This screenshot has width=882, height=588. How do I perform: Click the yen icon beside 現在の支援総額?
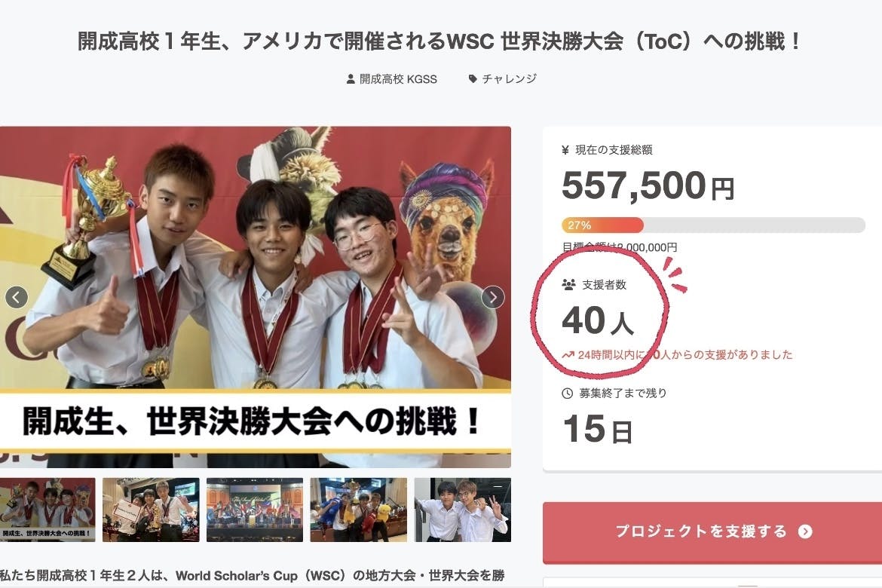[x=565, y=150]
